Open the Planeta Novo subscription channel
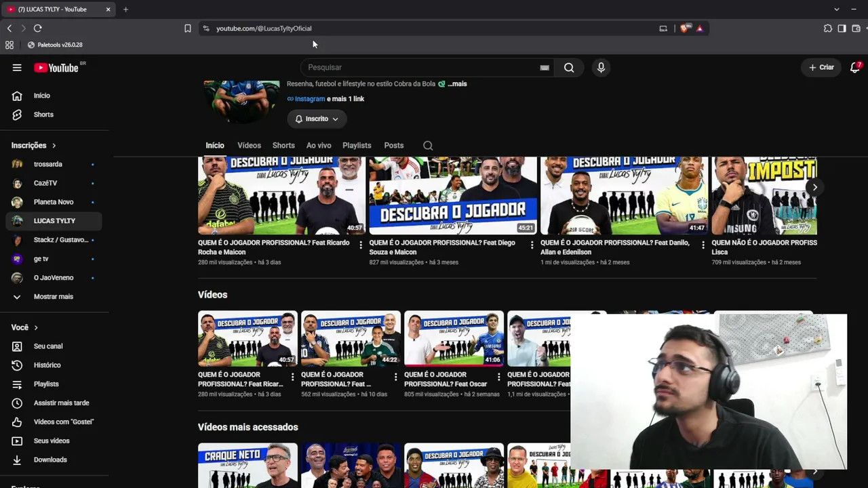 coord(54,202)
